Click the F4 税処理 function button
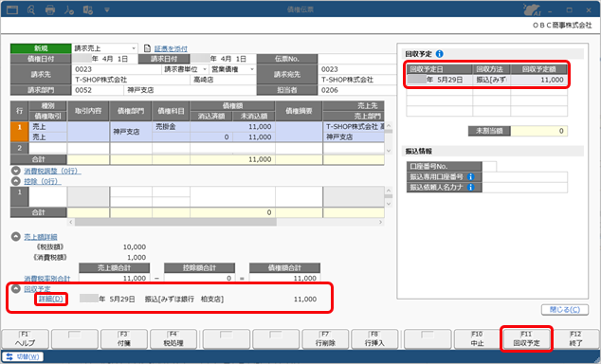Screen dimensions: 601x364 (x=173, y=339)
